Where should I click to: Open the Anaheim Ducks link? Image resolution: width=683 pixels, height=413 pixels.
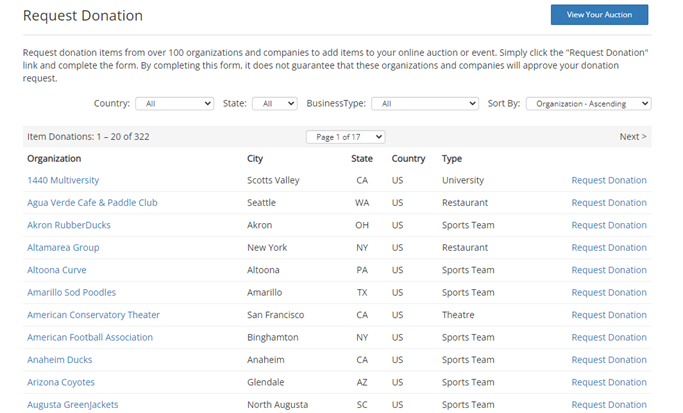pyautogui.click(x=60, y=360)
